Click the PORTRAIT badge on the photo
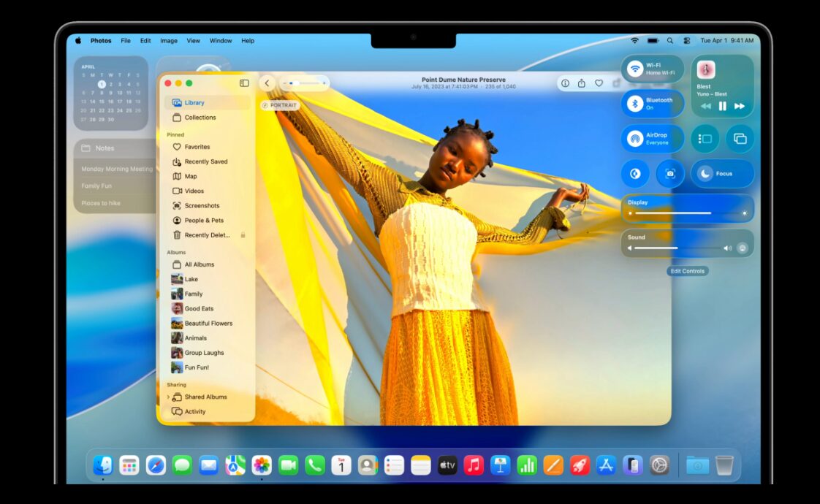 (280, 105)
